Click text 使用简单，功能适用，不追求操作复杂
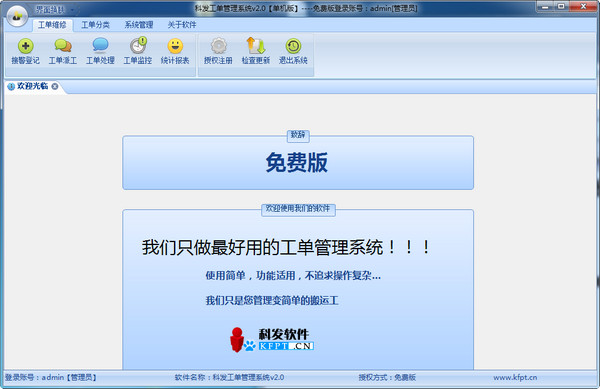Viewport: 600px width, 389px height. pyautogui.click(x=293, y=275)
